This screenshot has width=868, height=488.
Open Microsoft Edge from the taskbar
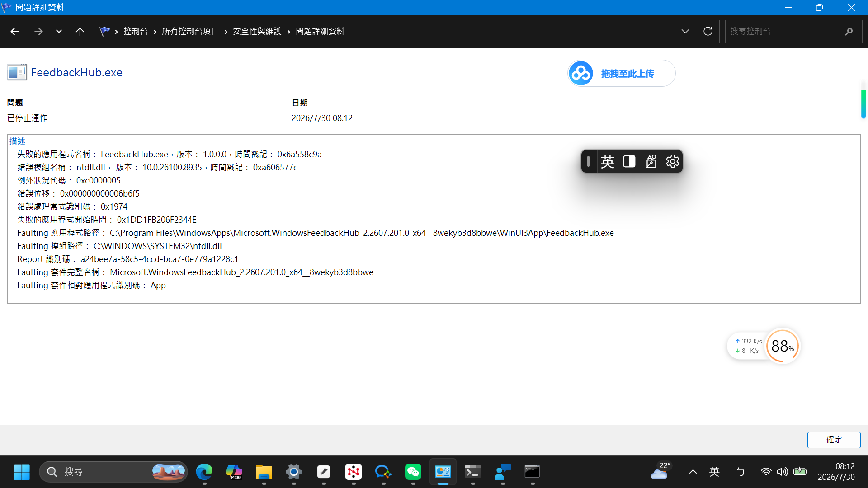204,472
